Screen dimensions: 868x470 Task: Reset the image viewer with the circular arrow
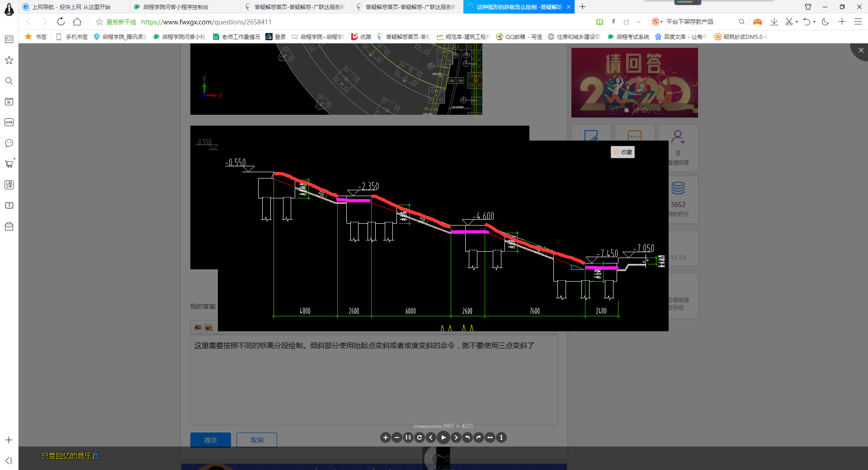420,437
